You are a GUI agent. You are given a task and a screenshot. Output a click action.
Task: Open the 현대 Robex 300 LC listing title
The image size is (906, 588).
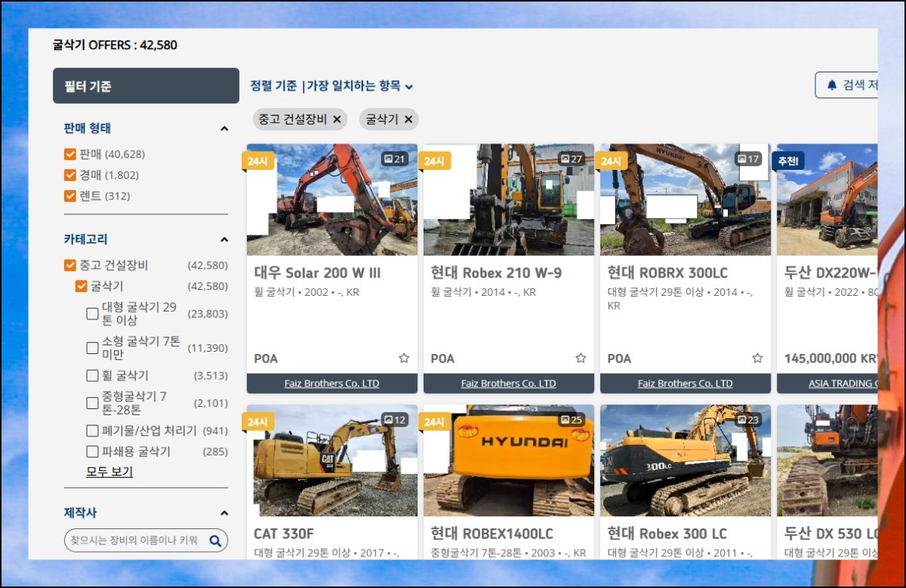(667, 534)
